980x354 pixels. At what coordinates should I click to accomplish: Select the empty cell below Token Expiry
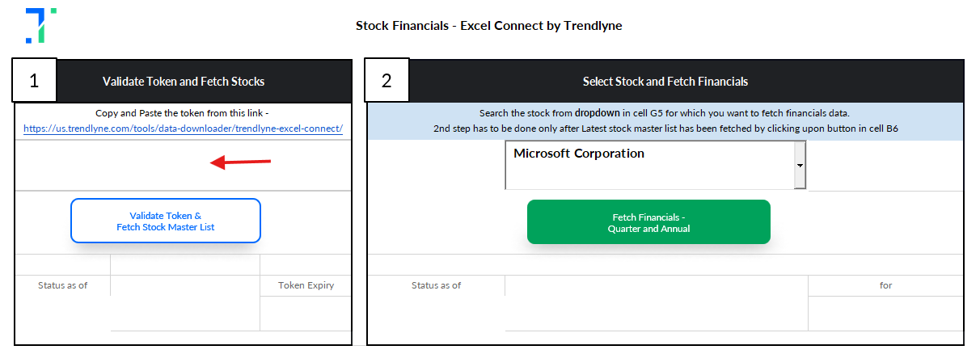306,313
